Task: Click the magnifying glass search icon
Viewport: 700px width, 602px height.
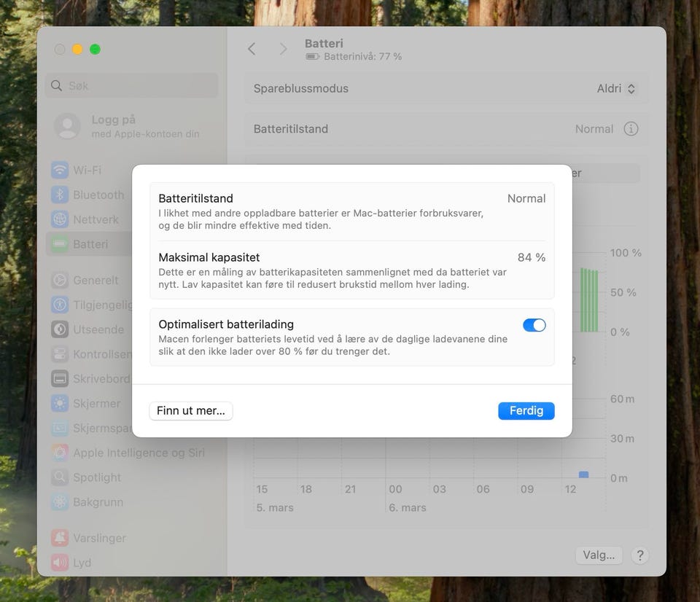Action: click(x=56, y=86)
